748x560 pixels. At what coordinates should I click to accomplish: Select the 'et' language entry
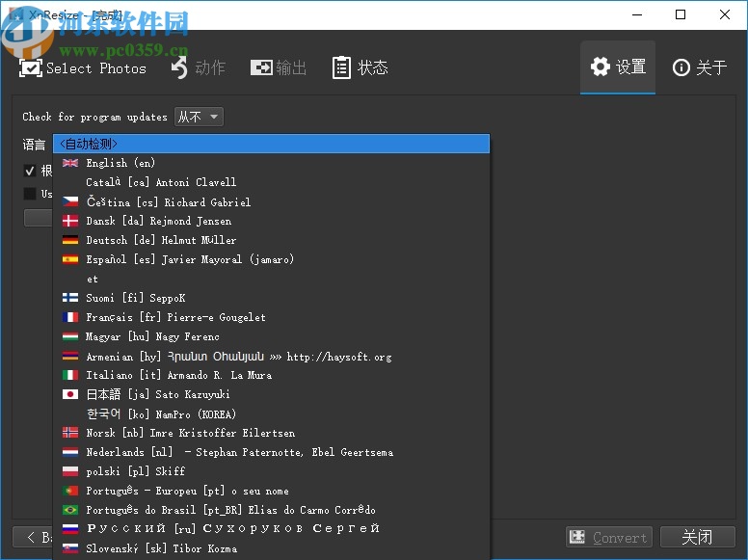pyautogui.click(x=271, y=279)
